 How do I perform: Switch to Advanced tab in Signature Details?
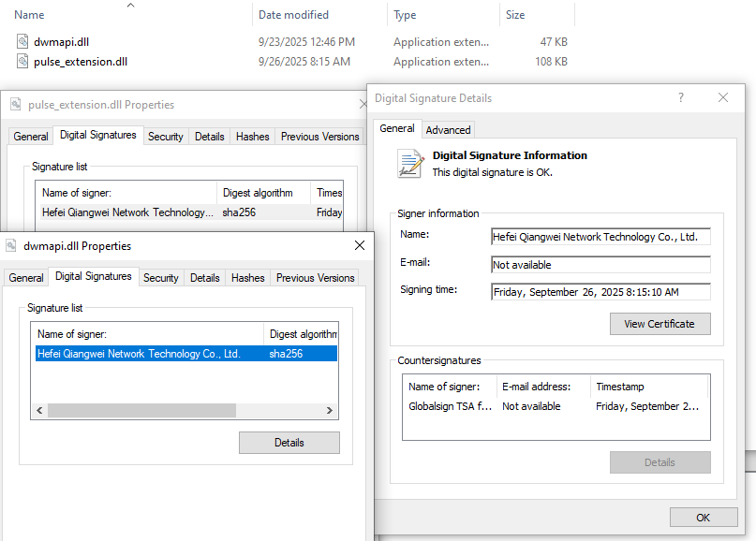[x=449, y=129]
